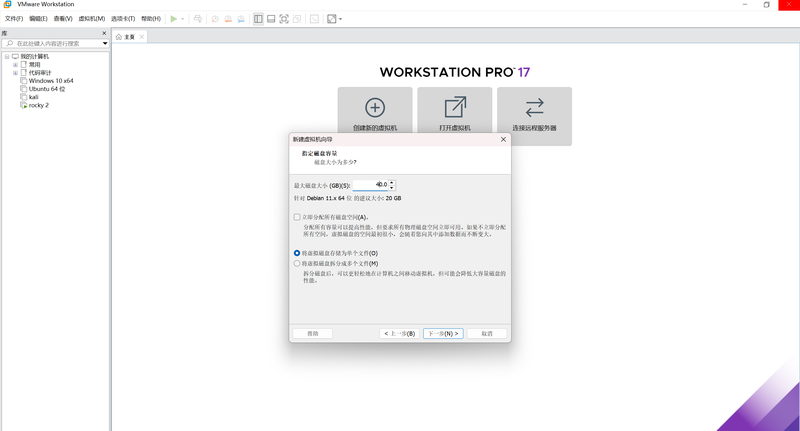This screenshot has width=800, height=431.
Task: Open the 文件(F) menu
Action: tap(14, 19)
